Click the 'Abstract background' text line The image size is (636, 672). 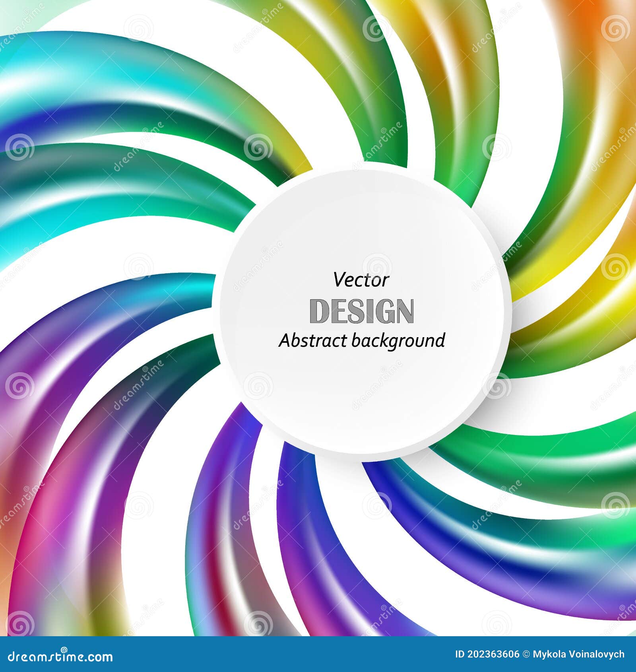point(361,341)
